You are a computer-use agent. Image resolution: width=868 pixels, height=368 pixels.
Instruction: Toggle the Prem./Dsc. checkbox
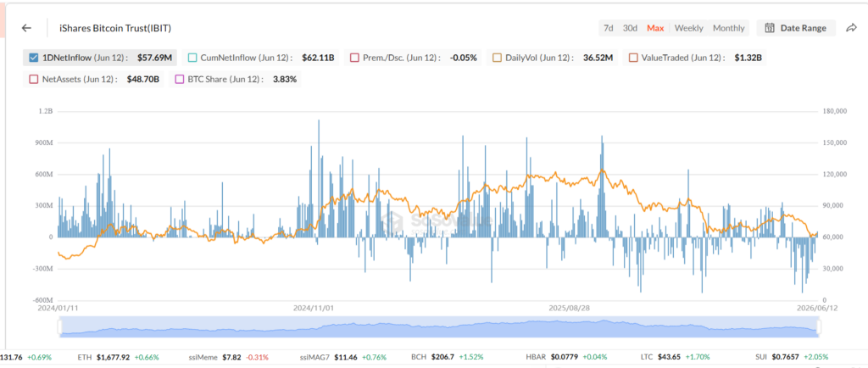pyautogui.click(x=354, y=57)
